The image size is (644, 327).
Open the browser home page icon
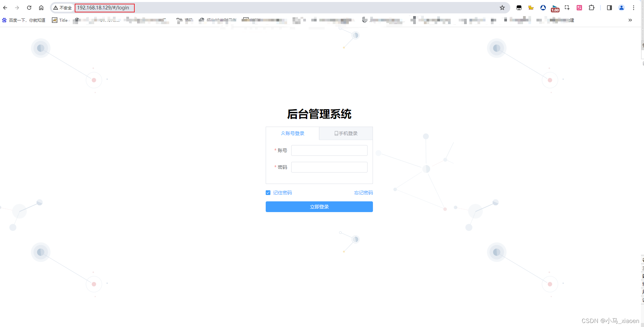click(41, 7)
